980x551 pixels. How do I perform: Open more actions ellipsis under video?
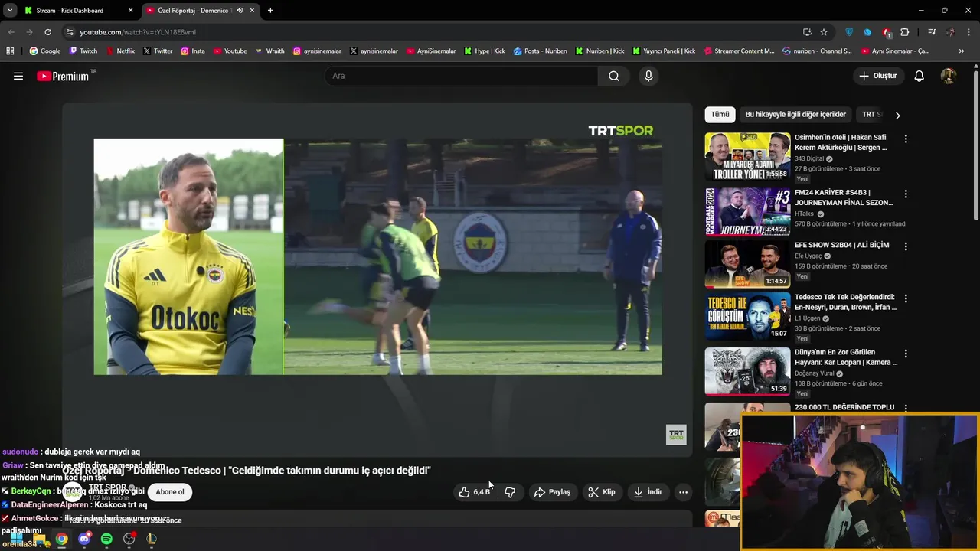point(683,492)
